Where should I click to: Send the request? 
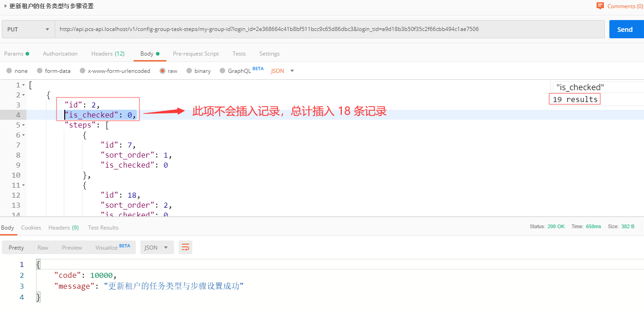[x=625, y=29]
